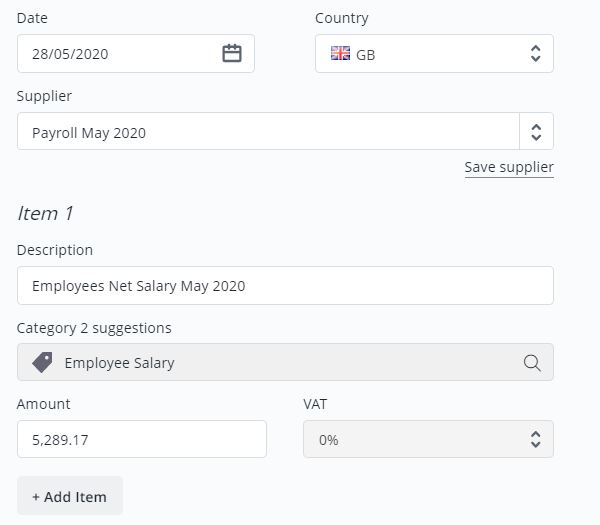600x525 pixels.
Task: Click the Date field showing 28/05/2020
Action: click(136, 54)
